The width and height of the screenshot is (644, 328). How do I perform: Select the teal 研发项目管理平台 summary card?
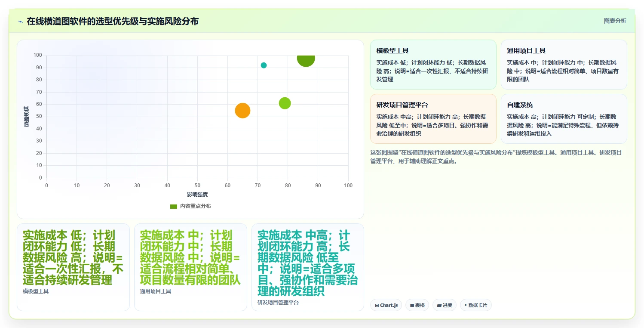tap(308, 267)
